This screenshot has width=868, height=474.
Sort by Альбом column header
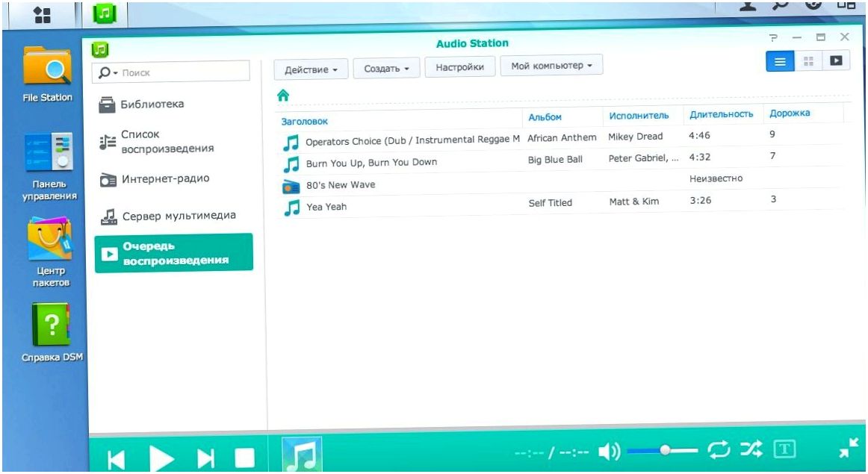pos(545,116)
